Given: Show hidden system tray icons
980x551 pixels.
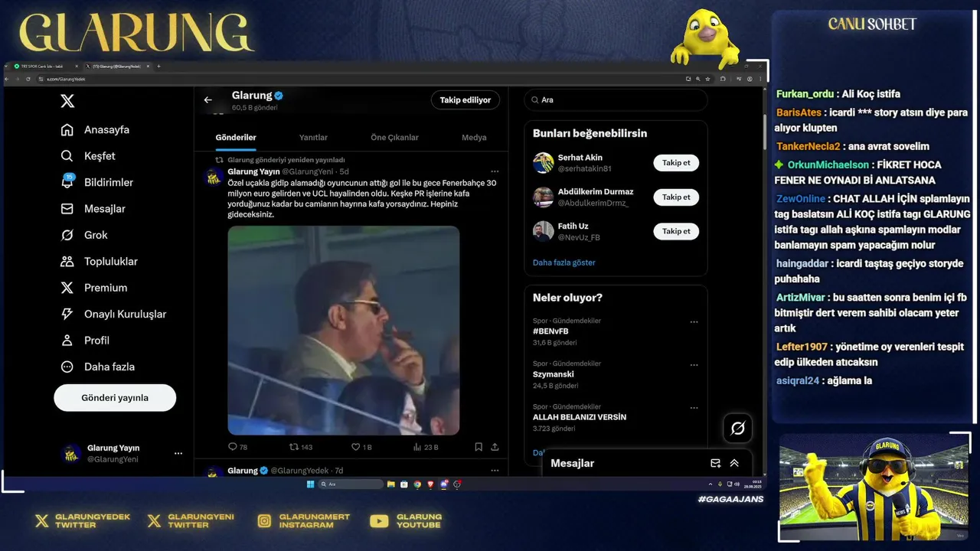Looking at the screenshot, I should pyautogui.click(x=710, y=484).
